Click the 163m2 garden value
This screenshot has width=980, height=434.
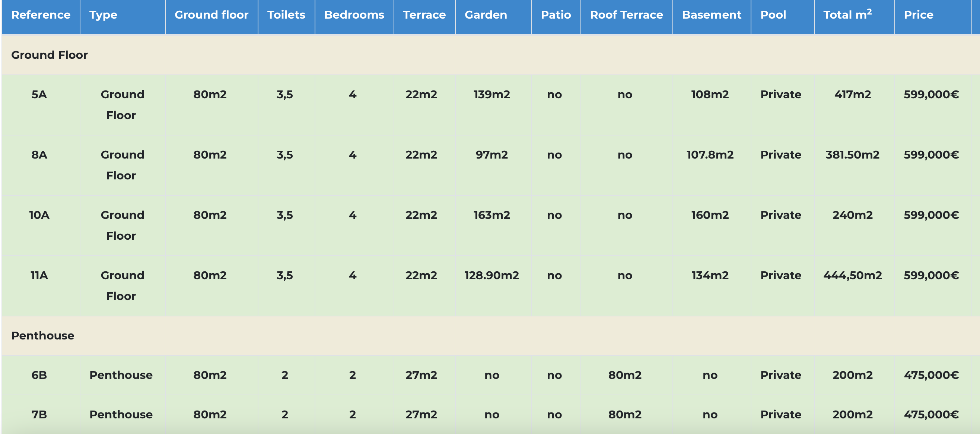[x=491, y=215]
